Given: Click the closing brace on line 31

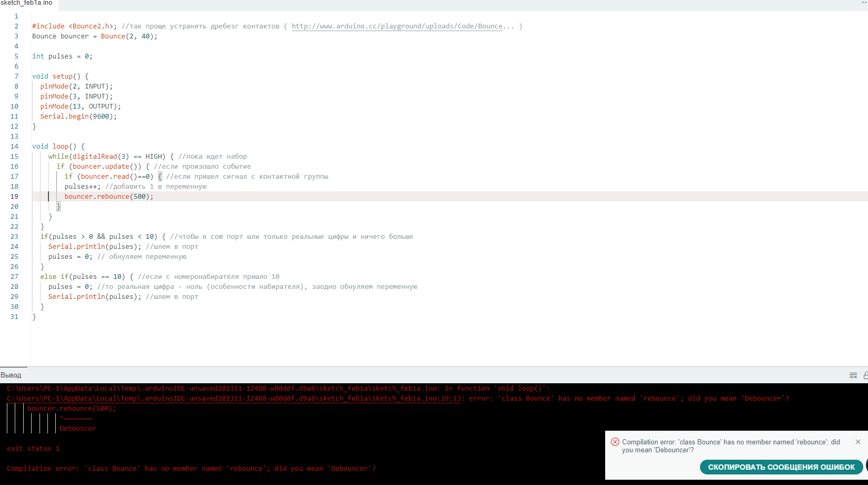Looking at the screenshot, I should [34, 317].
